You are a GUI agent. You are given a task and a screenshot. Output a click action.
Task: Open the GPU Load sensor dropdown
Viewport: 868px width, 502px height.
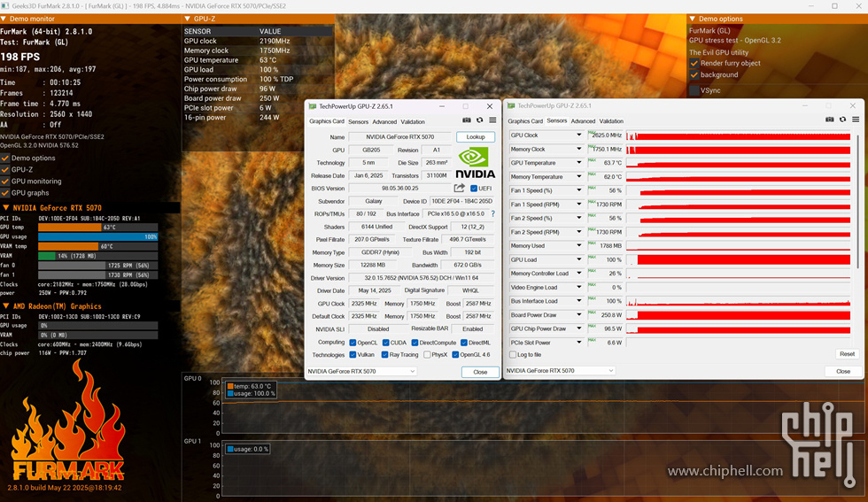[579, 259]
